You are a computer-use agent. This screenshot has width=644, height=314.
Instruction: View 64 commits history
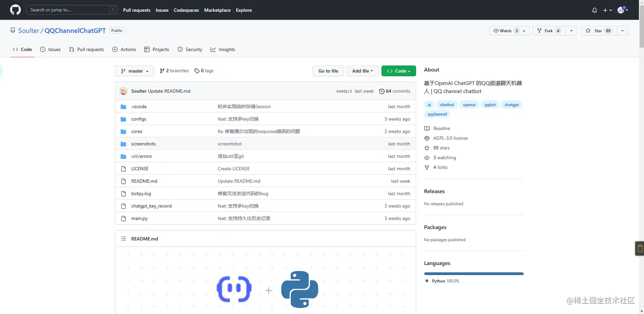(394, 91)
